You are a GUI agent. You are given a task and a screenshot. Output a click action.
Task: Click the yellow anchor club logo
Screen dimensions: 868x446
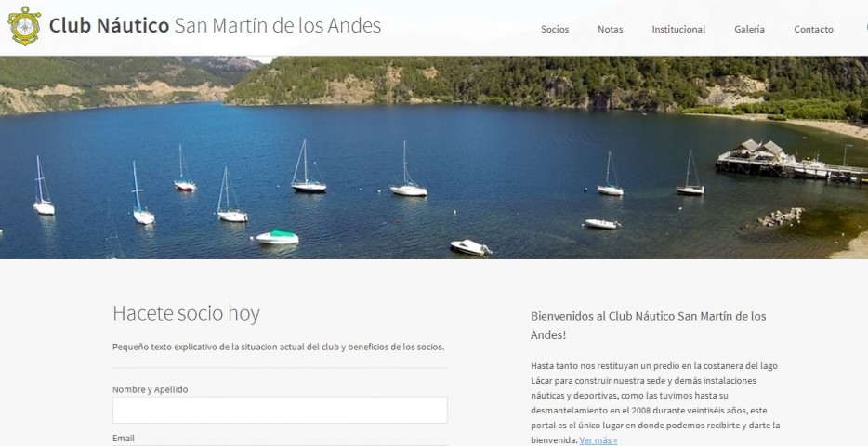(x=24, y=25)
